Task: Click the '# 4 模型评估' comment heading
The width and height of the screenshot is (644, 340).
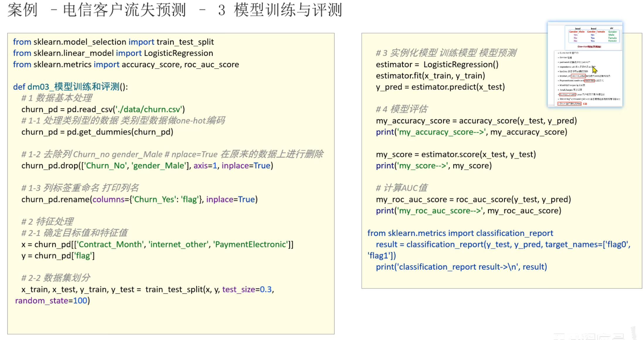Action: [x=401, y=109]
